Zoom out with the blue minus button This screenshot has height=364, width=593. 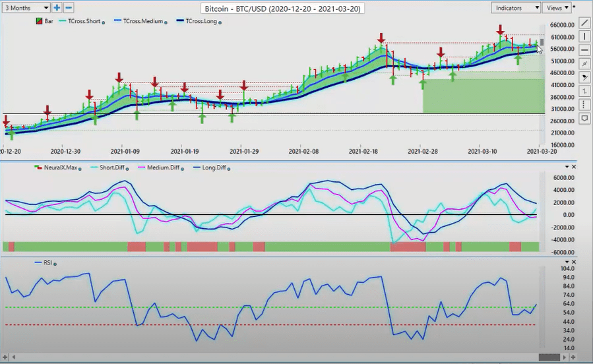(x=69, y=7)
